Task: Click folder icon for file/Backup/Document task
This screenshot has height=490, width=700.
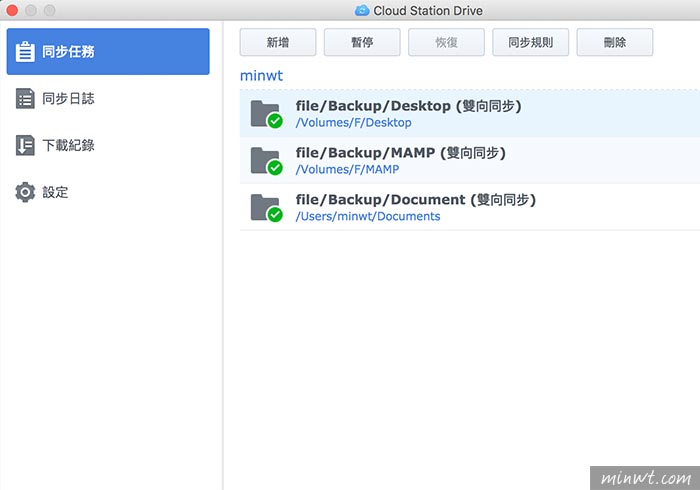Action: [x=266, y=208]
